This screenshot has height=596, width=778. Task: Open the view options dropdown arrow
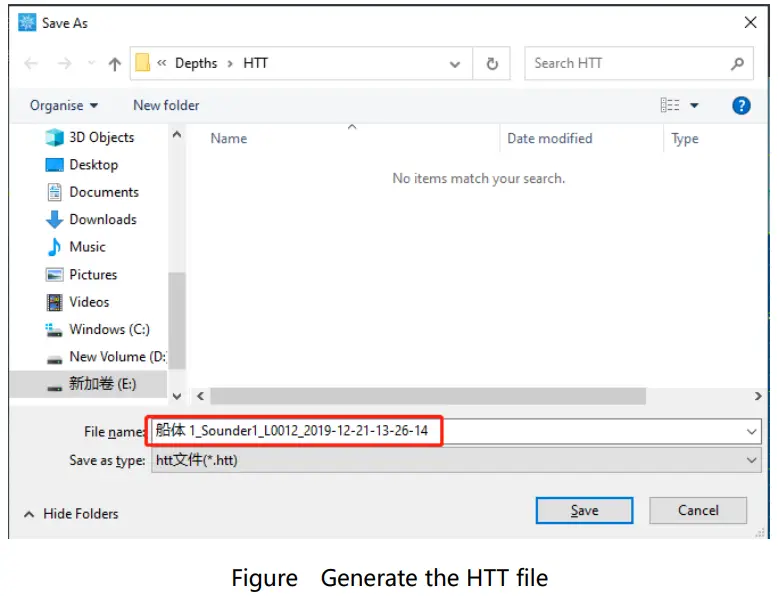(x=694, y=105)
